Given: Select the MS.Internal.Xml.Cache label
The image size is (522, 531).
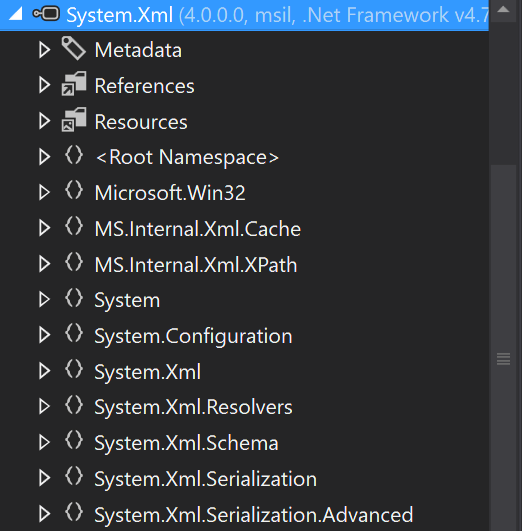Looking at the screenshot, I should point(197,229).
